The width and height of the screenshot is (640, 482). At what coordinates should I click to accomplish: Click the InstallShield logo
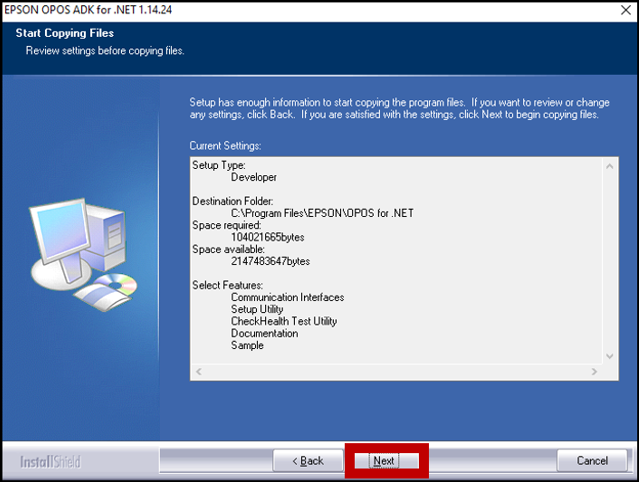51,462
